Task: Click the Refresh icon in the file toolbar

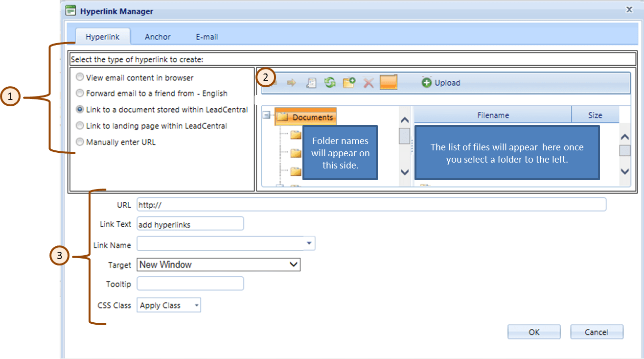Action: pos(329,82)
